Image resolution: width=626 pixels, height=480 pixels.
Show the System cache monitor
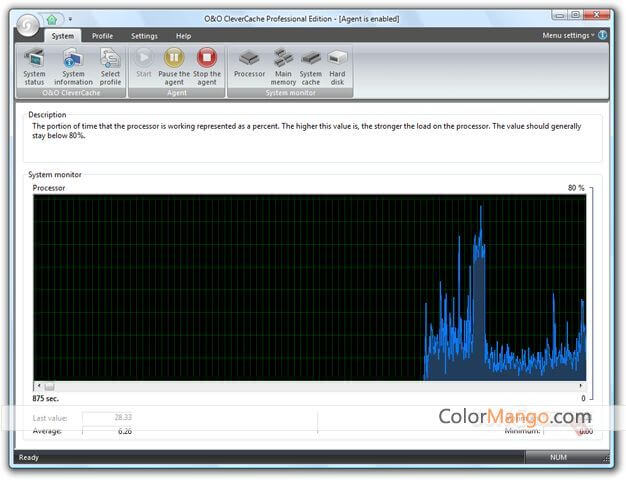tap(311, 65)
